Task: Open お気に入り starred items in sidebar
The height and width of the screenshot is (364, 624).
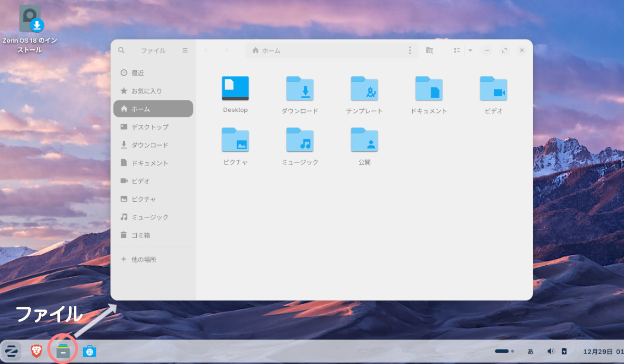Action: (x=146, y=91)
